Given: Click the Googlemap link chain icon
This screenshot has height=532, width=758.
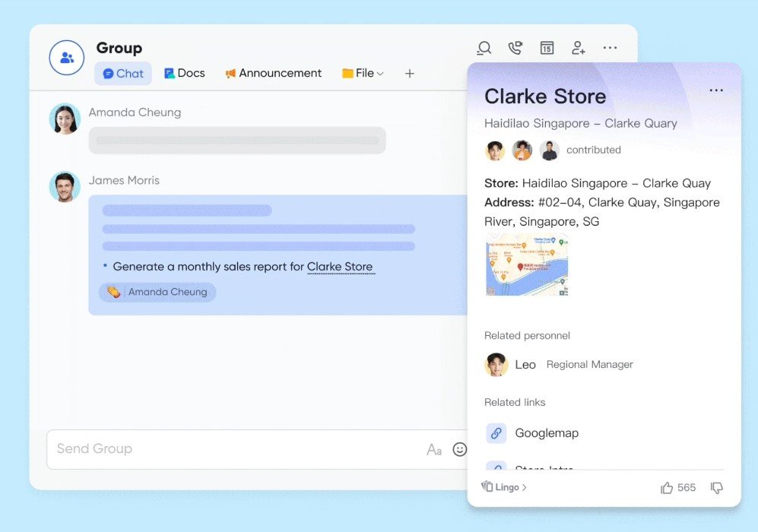Looking at the screenshot, I should click(496, 433).
